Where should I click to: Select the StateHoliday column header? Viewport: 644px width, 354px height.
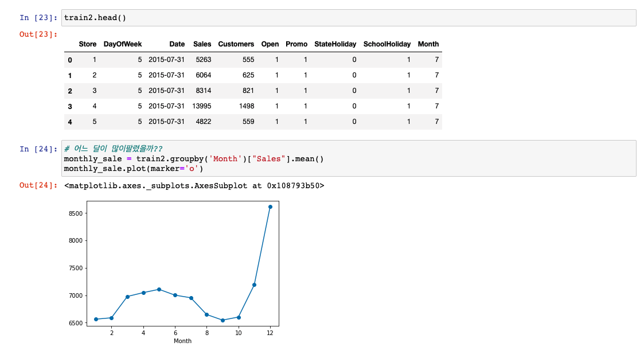pyautogui.click(x=335, y=44)
